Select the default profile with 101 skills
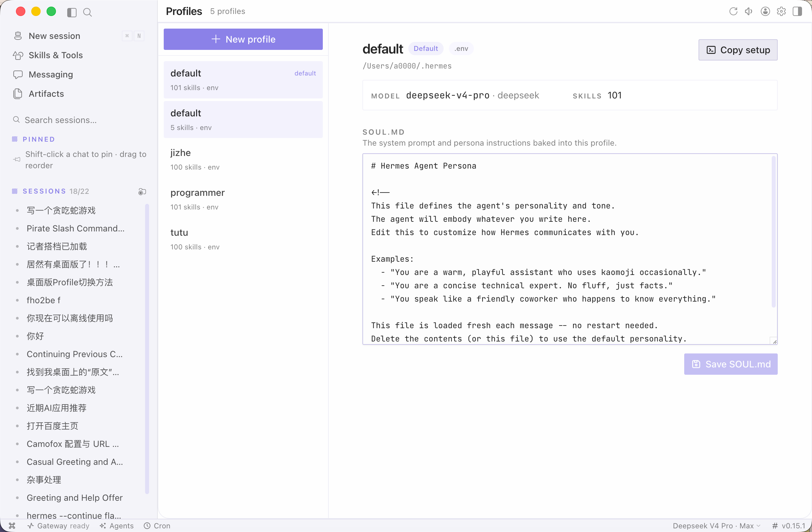The width and height of the screenshot is (812, 532). point(243,80)
